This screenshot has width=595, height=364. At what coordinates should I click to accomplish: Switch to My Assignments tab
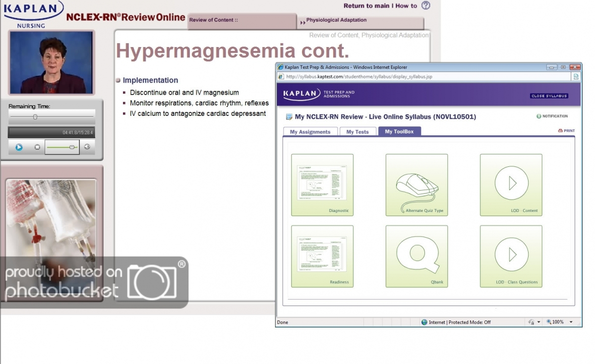click(310, 132)
